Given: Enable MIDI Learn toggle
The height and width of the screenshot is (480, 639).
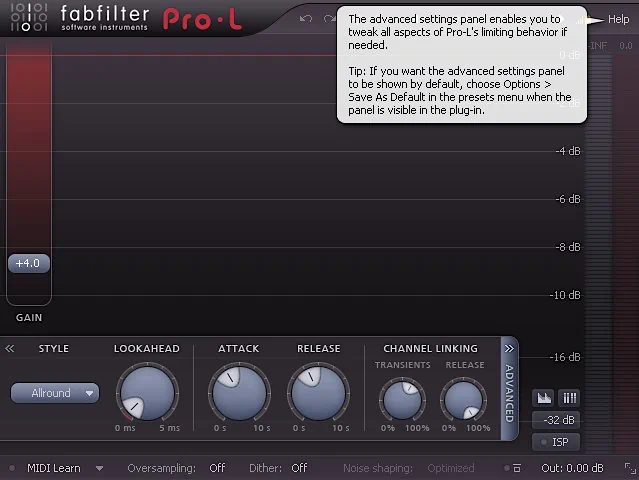Looking at the screenshot, I should (x=54, y=468).
